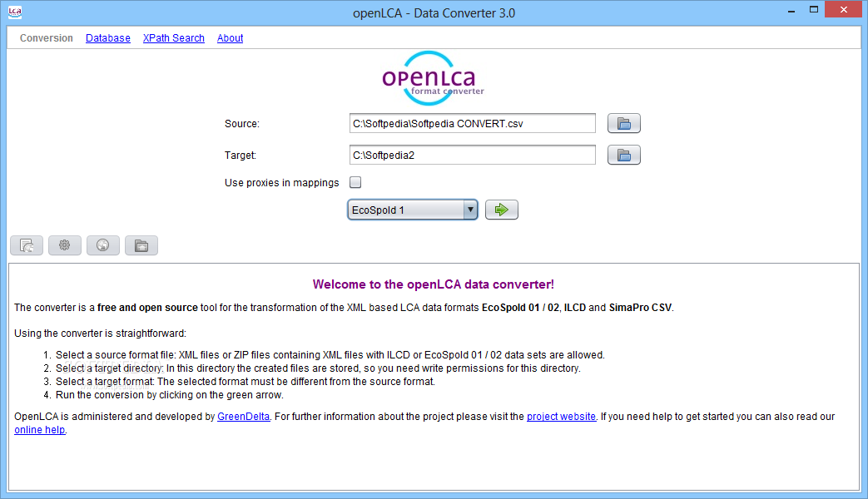This screenshot has height=499, width=868.
Task: Click the step 'Run the conversion by clicking on the green arrow'
Action: (170, 395)
